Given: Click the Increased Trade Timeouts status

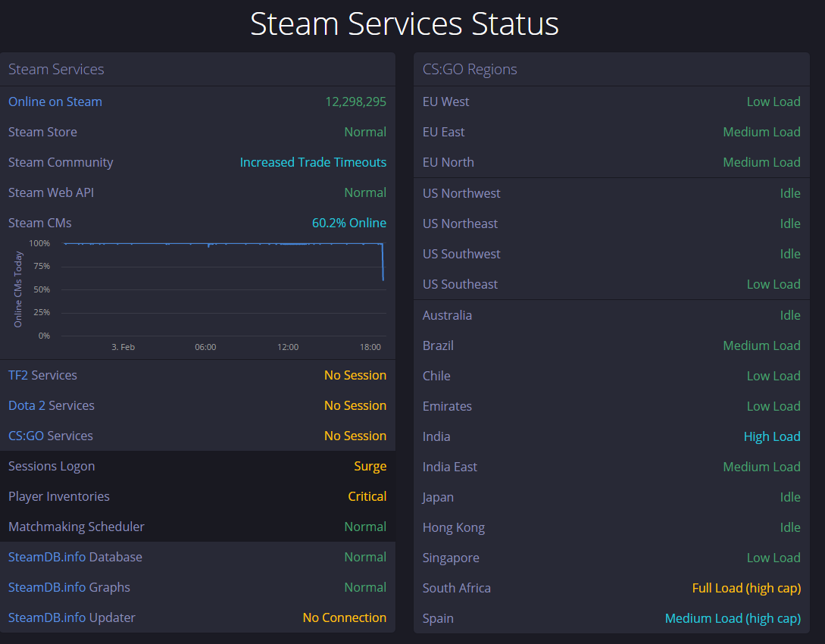Looking at the screenshot, I should point(313,162).
